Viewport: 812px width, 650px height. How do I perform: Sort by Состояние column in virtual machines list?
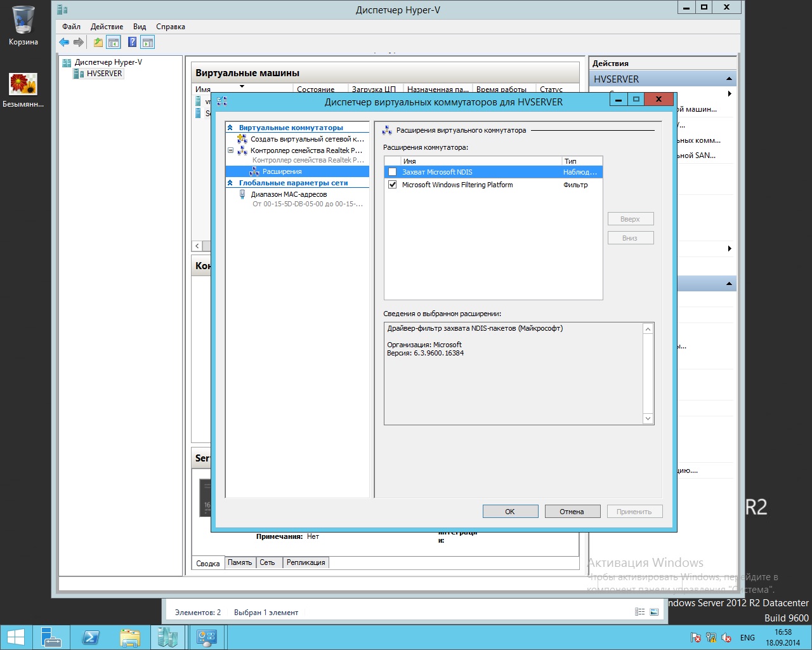pos(320,90)
